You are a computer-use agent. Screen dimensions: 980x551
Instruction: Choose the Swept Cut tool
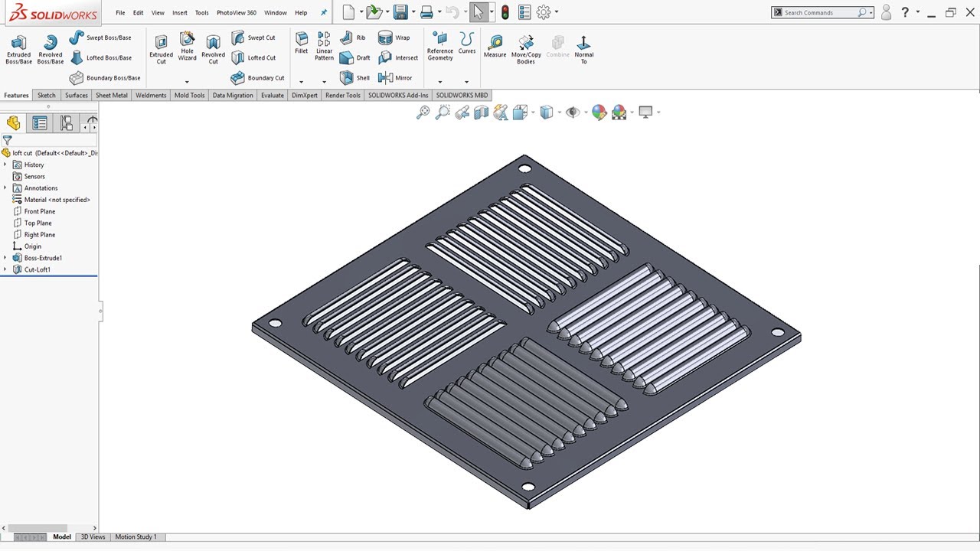coord(253,37)
